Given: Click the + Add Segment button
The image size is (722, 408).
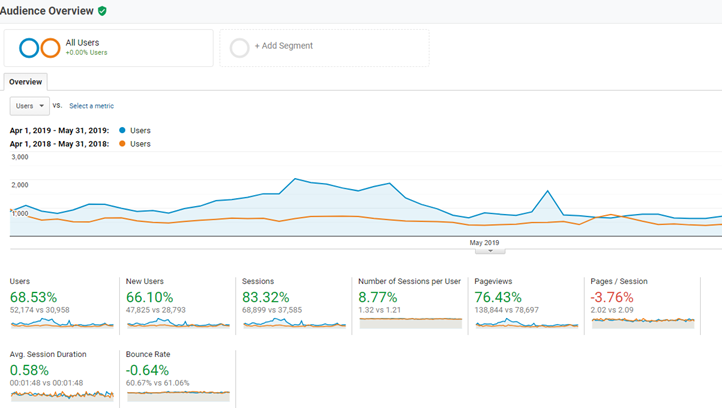Looking at the screenshot, I should click(x=284, y=46).
